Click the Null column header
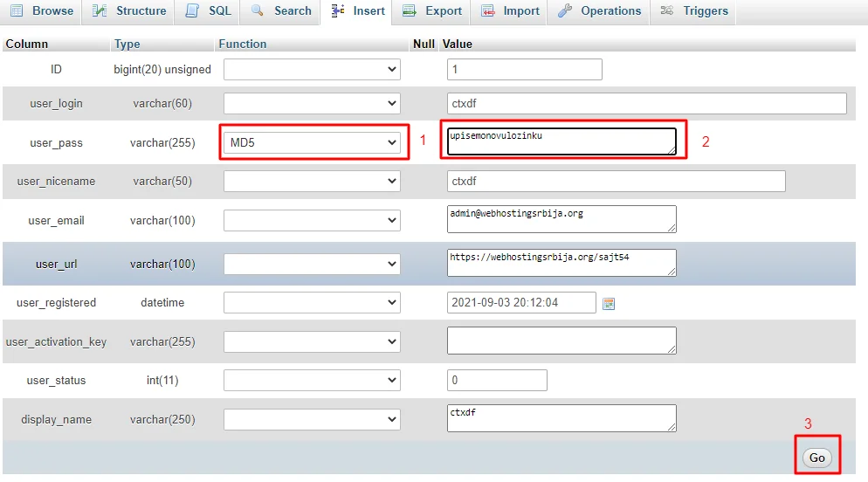Image resolution: width=868 pixels, height=482 pixels. [x=424, y=45]
